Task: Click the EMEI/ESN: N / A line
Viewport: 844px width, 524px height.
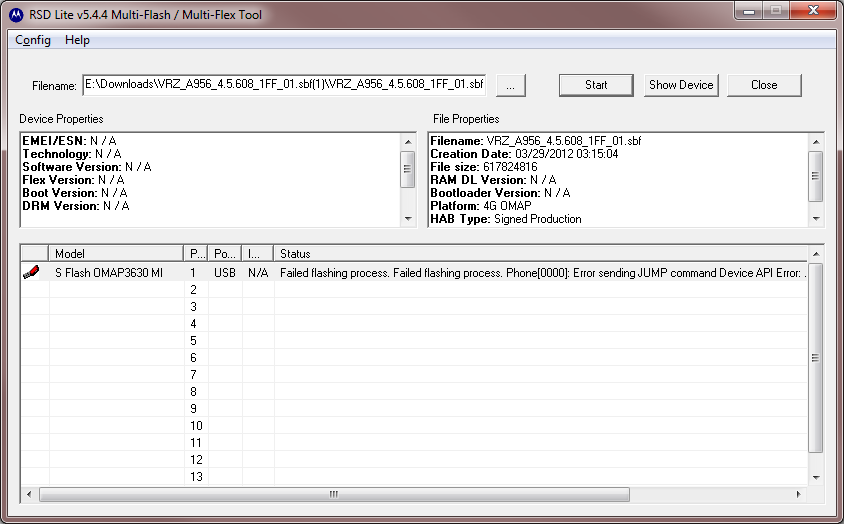Action: (69, 141)
